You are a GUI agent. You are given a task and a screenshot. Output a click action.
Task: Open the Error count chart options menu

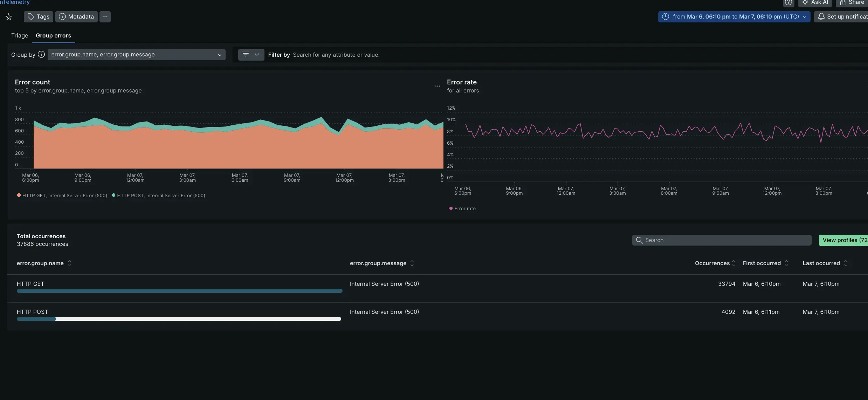point(438,86)
